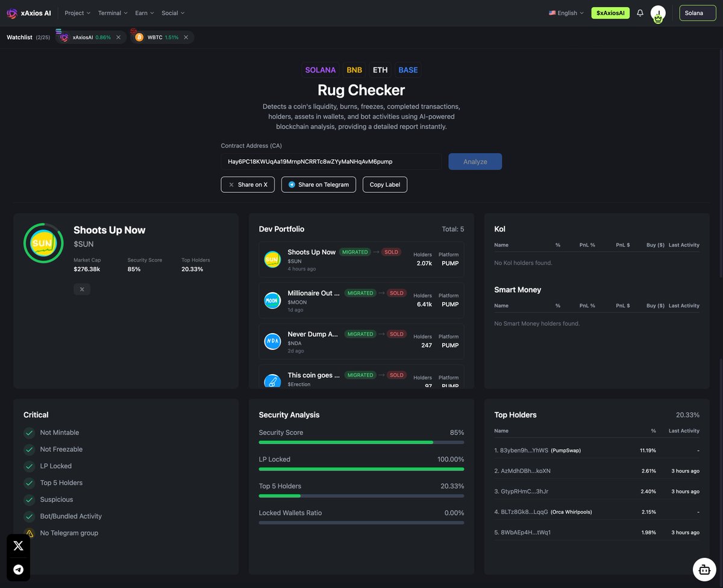The image size is (723, 588).
Task: Expand the Terminal menu
Action: tap(113, 13)
